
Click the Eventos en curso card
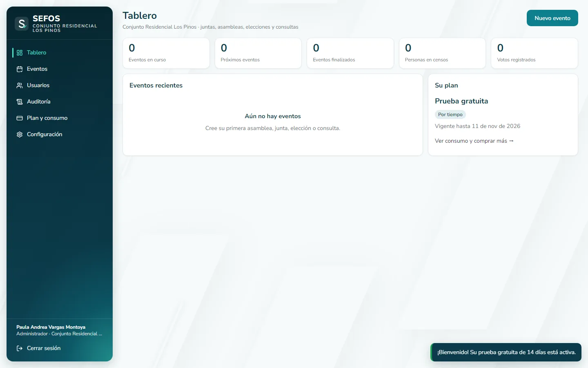(166, 53)
